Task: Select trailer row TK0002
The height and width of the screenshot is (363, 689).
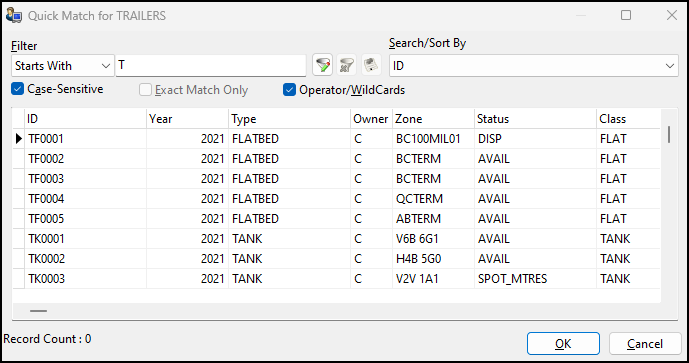Action: [336, 259]
